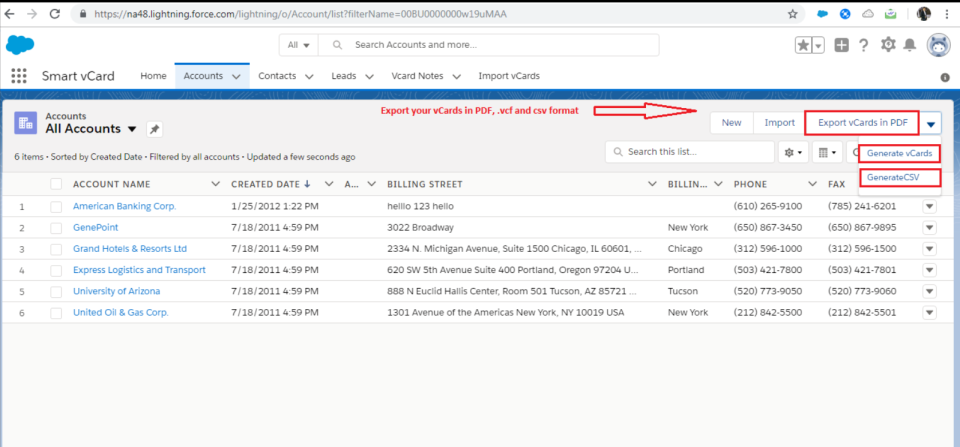Pin the All Accounts list view

pos(154,129)
